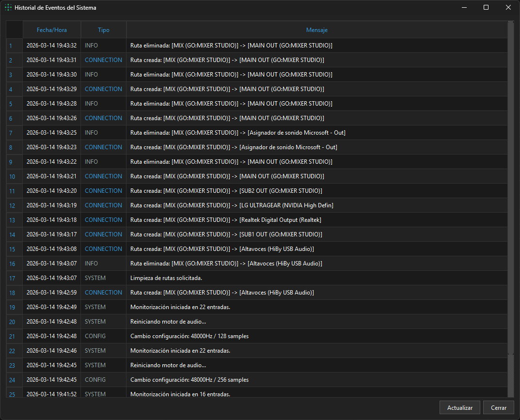Click the Actualizar button
This screenshot has height=420, width=520.
tap(459, 407)
